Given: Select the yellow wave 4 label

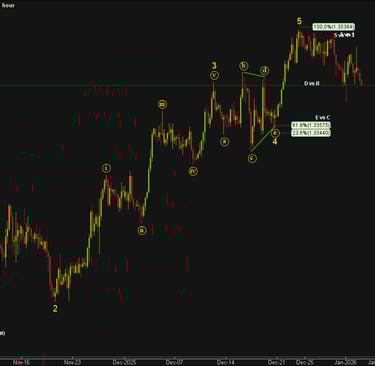Looking at the screenshot, I should pyautogui.click(x=275, y=142).
